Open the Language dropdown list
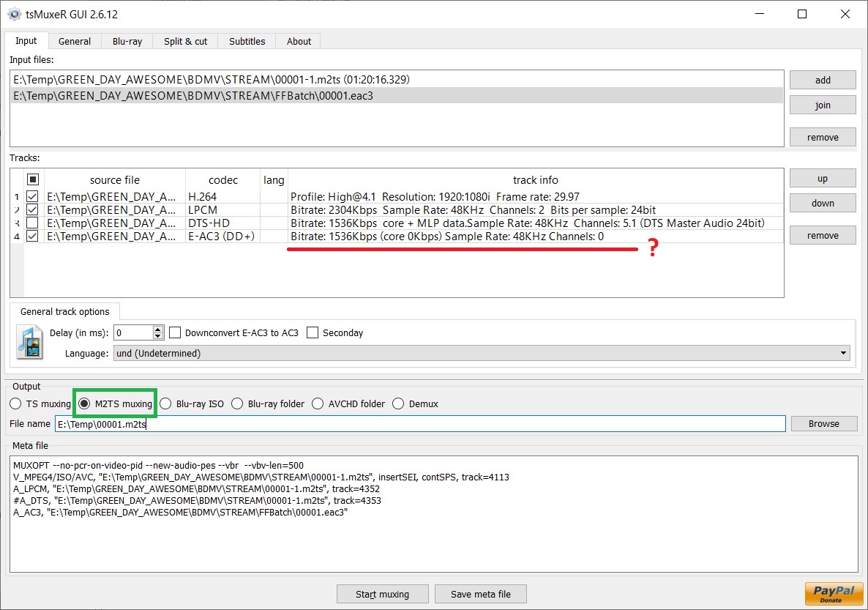The image size is (868, 610). click(482, 353)
